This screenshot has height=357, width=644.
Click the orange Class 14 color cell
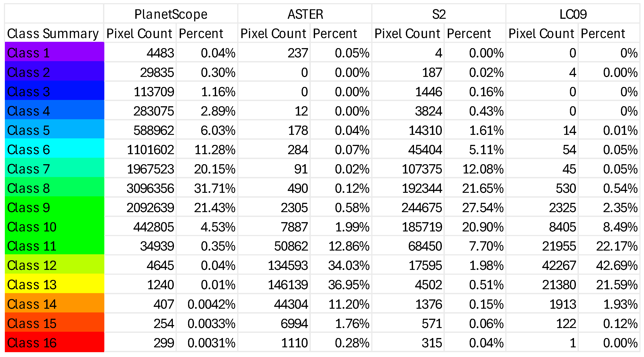54,304
